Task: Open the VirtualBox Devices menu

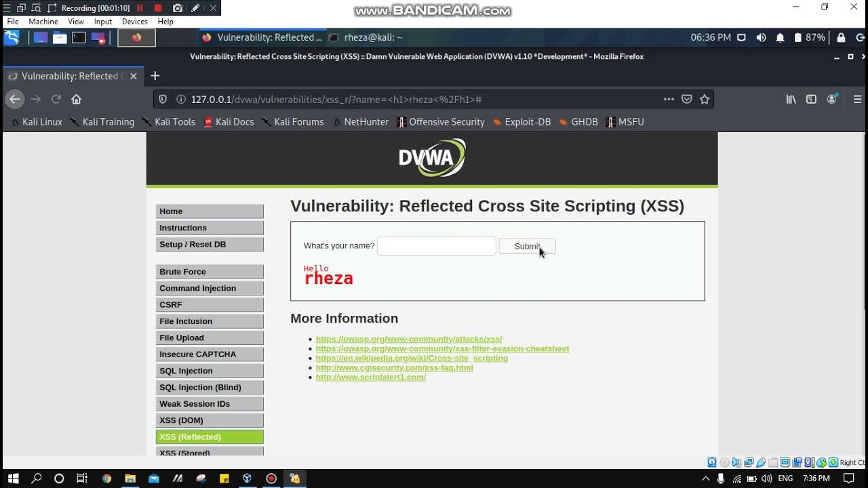Action: tap(134, 22)
